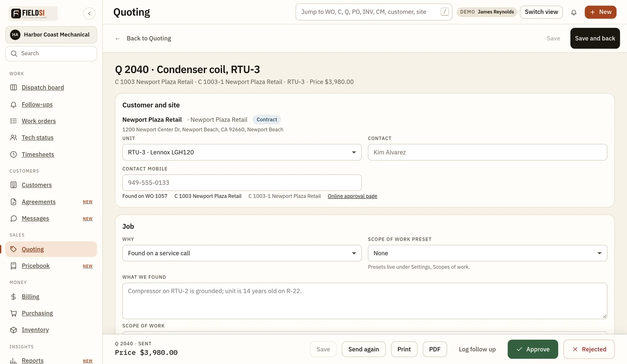
Task: Click the Reports chart icon
Action: (x=13, y=361)
